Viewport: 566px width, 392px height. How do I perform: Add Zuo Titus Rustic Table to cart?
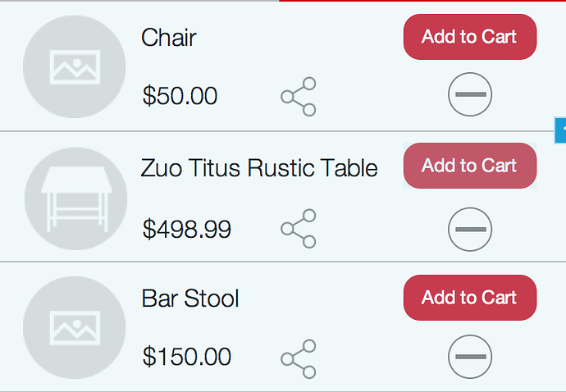470,166
